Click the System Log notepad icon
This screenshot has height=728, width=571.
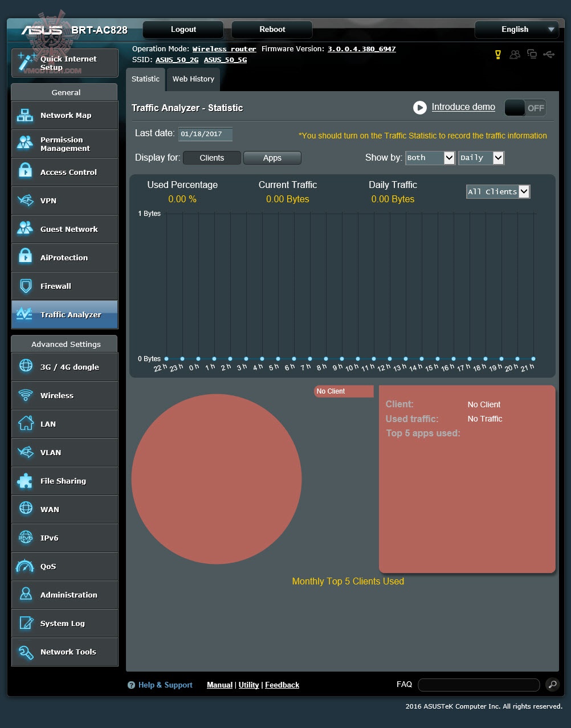click(x=26, y=623)
